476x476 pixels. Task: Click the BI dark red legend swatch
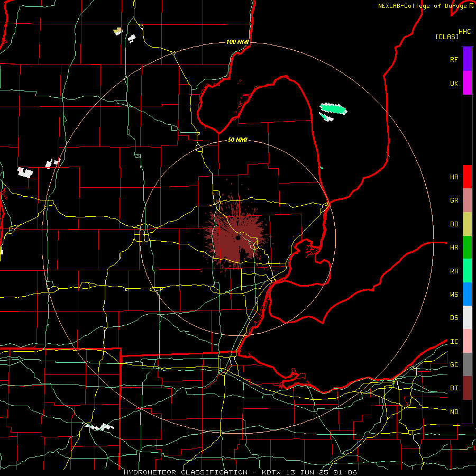click(x=467, y=388)
